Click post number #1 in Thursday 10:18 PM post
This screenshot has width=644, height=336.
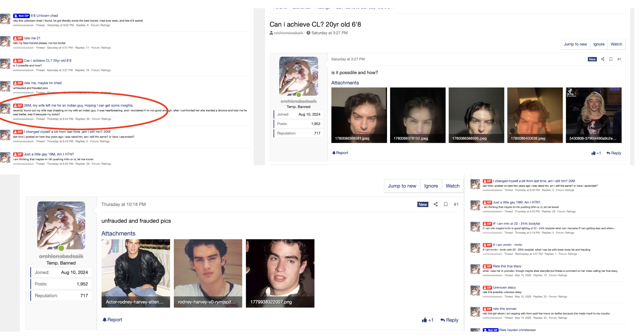point(456,204)
